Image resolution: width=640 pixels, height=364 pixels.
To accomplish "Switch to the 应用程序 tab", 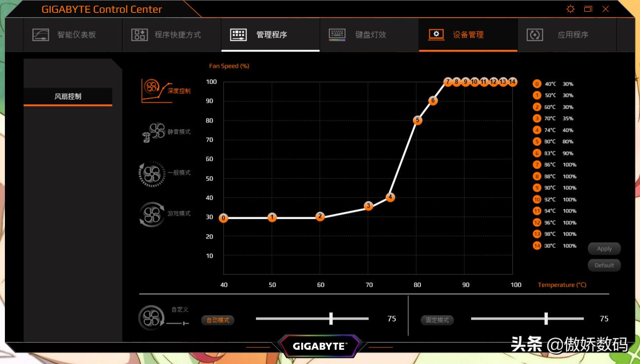I will [x=567, y=35].
